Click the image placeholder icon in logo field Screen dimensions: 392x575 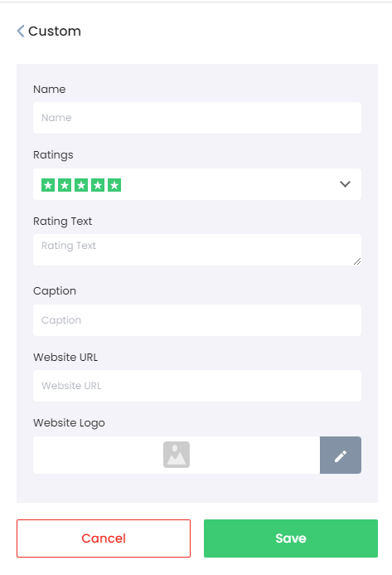click(x=177, y=455)
